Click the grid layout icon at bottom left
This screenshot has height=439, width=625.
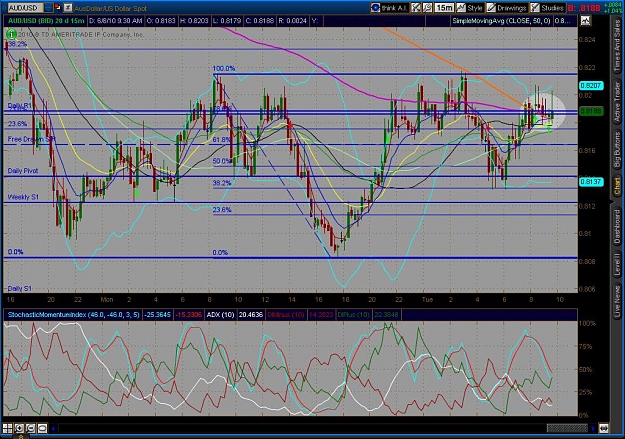8,429
